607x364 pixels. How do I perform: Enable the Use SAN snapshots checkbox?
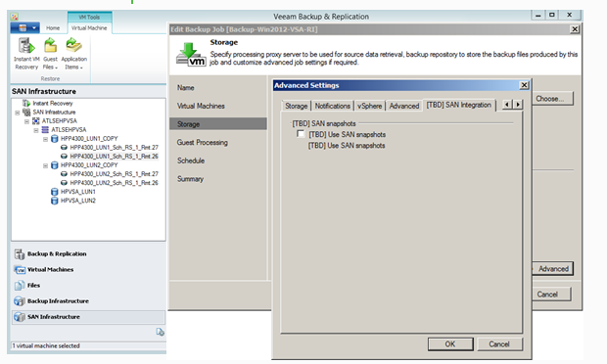tap(301, 134)
